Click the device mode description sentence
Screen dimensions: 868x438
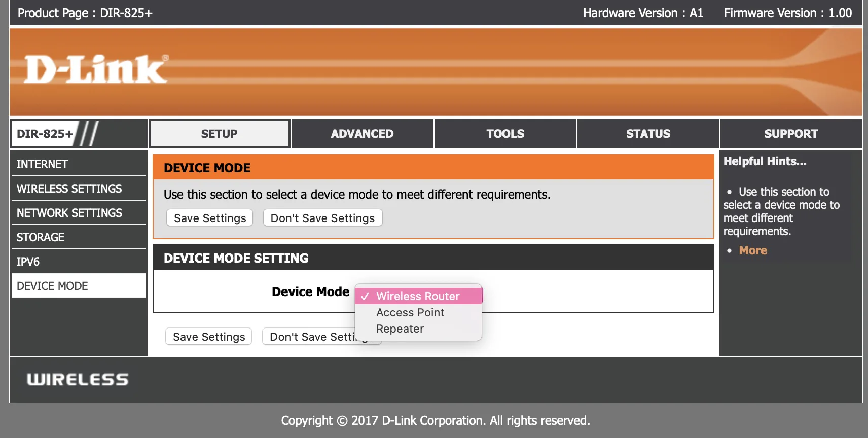tap(357, 195)
